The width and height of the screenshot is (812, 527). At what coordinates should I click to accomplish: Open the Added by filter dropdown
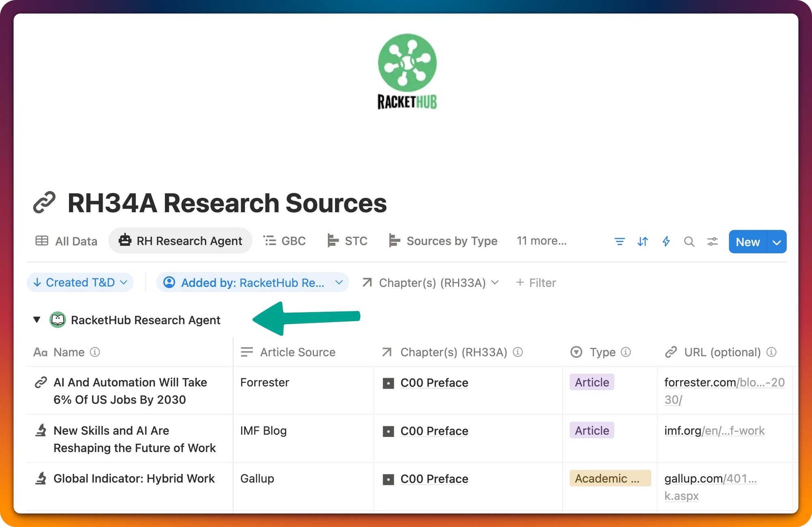(x=252, y=282)
